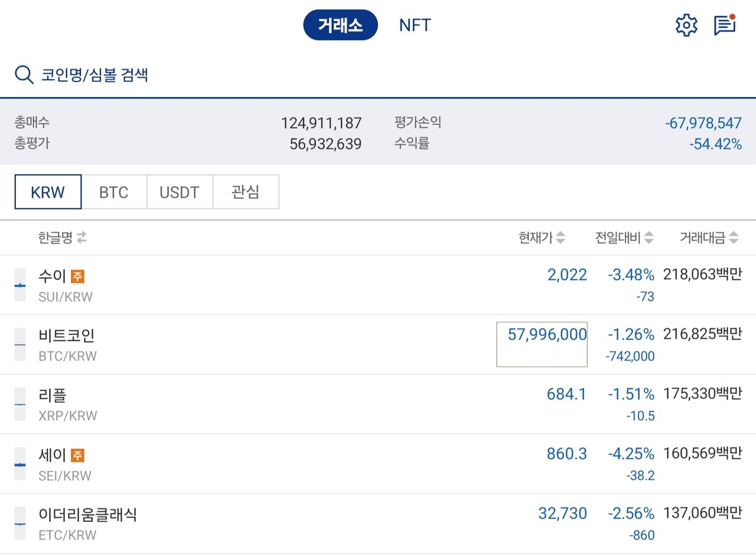Switch to the 거래소 exchange view

pyautogui.click(x=340, y=25)
